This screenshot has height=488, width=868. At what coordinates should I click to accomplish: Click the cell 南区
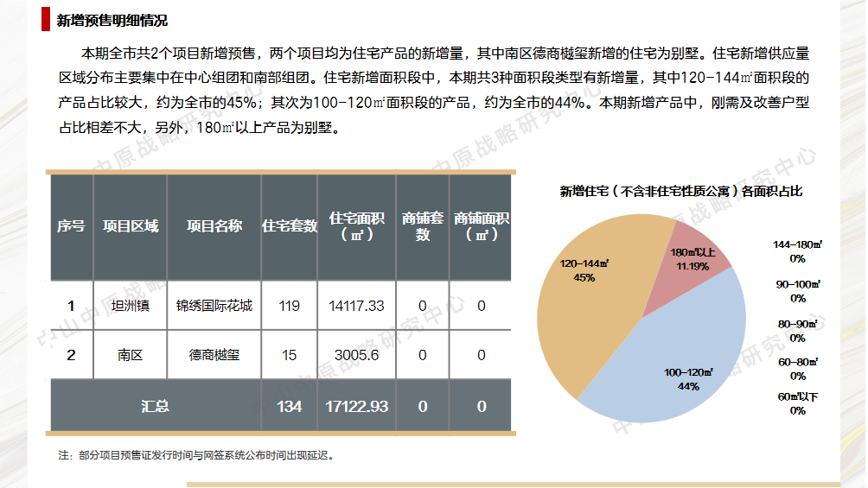tap(130, 355)
